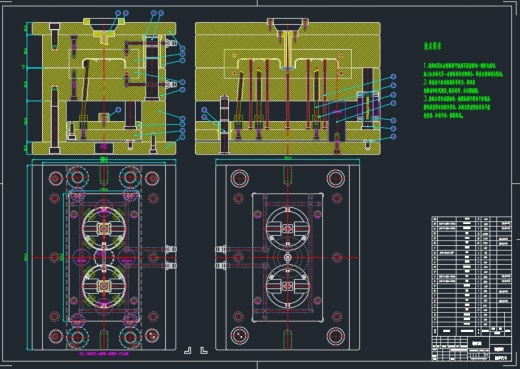The width and height of the screenshot is (520, 369).
Task: Click the right L-shaped section marker between the bottom views
Action: point(204,350)
